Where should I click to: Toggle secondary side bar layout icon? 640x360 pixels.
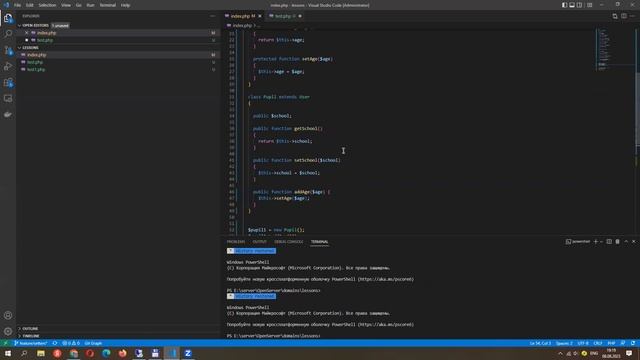(x=579, y=5)
